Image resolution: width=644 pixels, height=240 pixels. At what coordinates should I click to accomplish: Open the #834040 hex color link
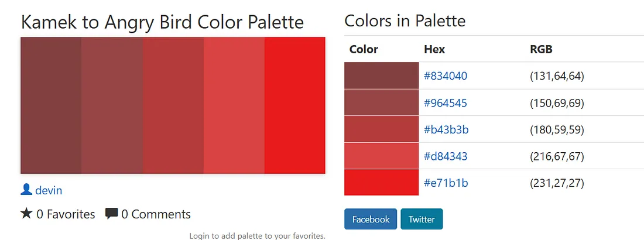click(x=445, y=76)
